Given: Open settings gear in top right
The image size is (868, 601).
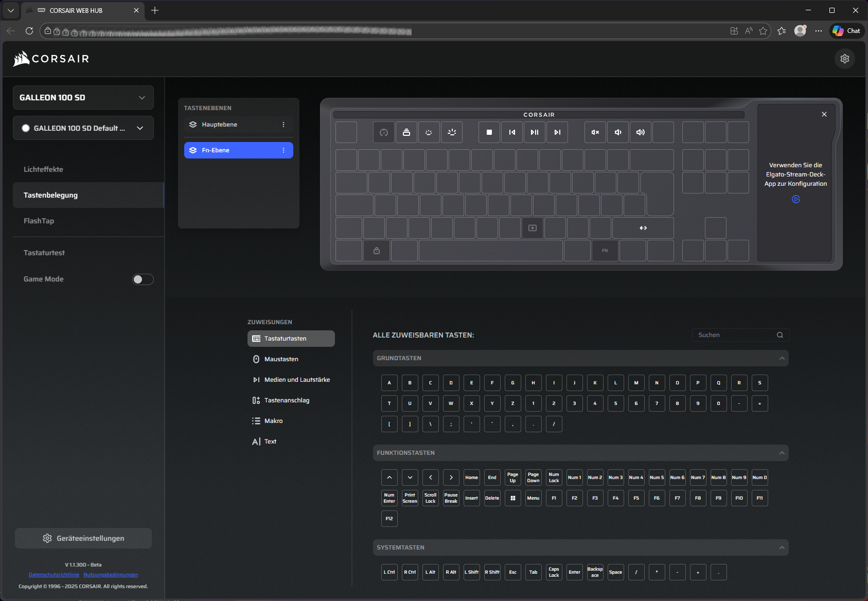Looking at the screenshot, I should [x=845, y=59].
